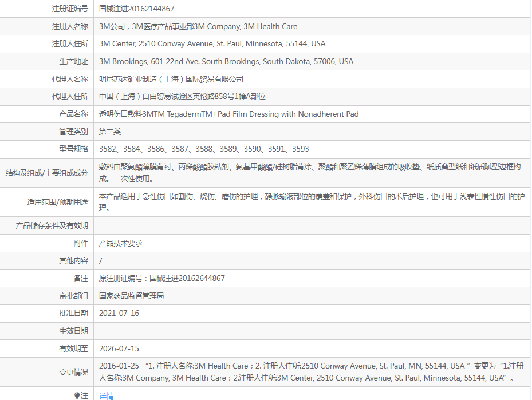Click the approval date 2021-07-16
Viewport: 532px width, 400px height.
click(x=119, y=313)
